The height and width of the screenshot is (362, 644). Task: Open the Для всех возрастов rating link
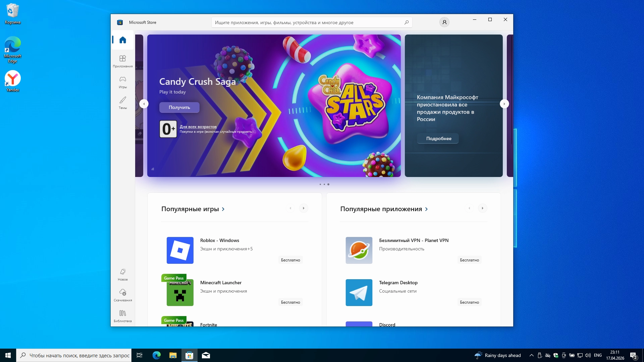pyautogui.click(x=198, y=127)
